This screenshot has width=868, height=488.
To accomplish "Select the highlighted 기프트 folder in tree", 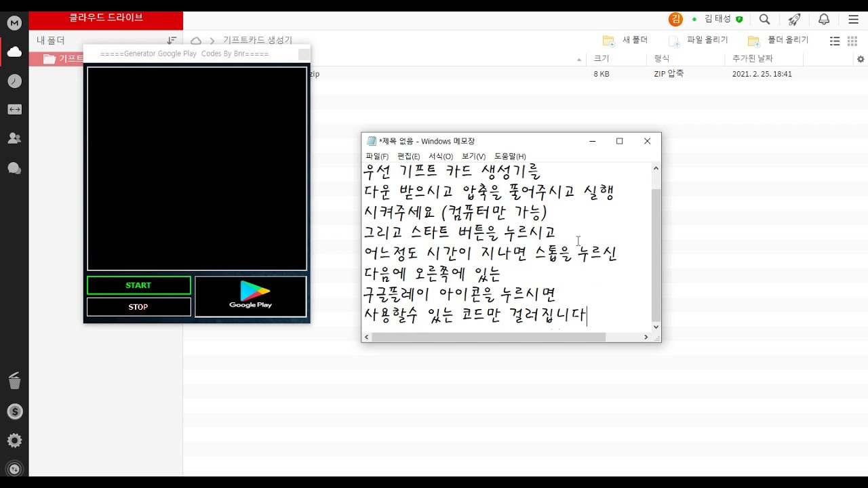I will [56, 59].
